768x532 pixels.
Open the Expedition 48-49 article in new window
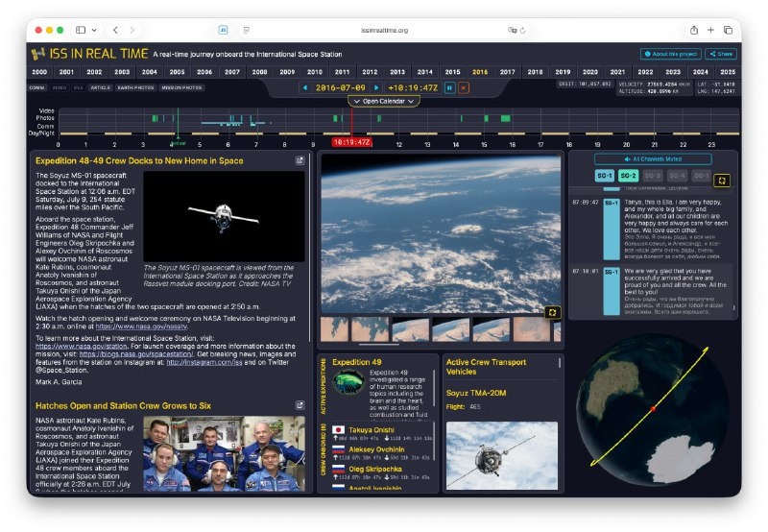click(300, 160)
